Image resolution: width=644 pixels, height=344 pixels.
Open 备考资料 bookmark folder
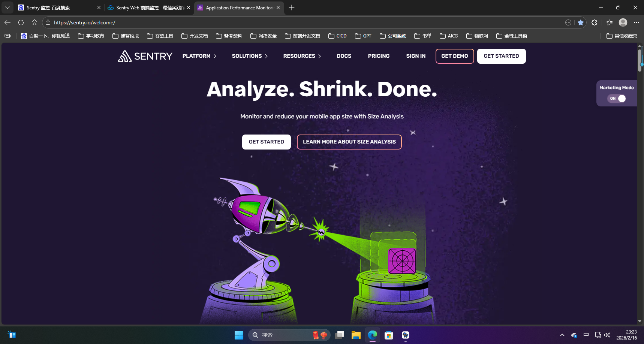tap(229, 36)
